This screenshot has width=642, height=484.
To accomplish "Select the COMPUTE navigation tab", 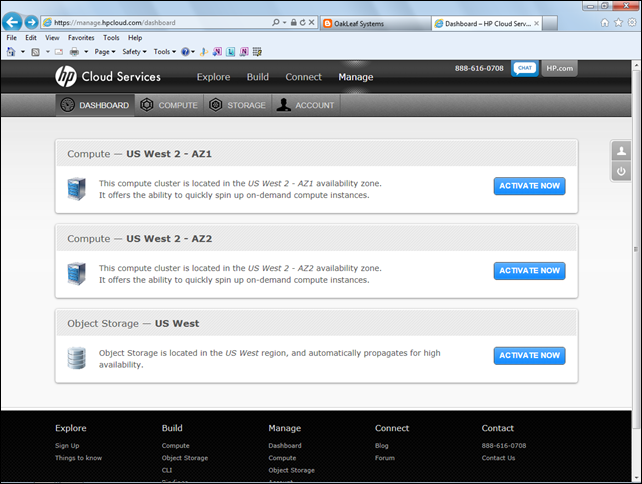I will 169,105.
